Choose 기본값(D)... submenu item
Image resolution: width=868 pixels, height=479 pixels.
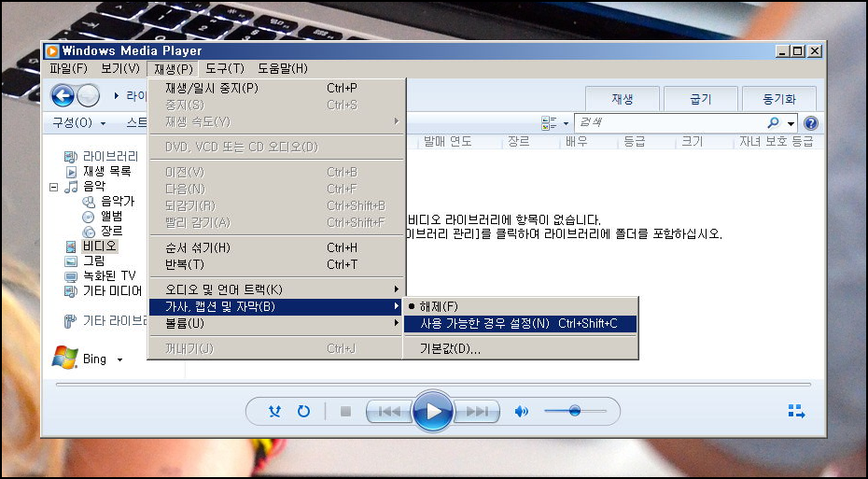tap(521, 349)
